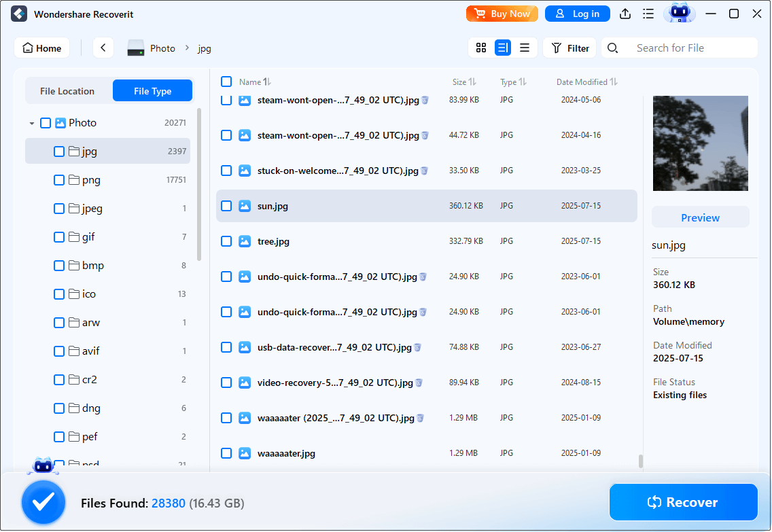Launch the AI assistant robot icon
The height and width of the screenshot is (532, 772).
pos(680,14)
